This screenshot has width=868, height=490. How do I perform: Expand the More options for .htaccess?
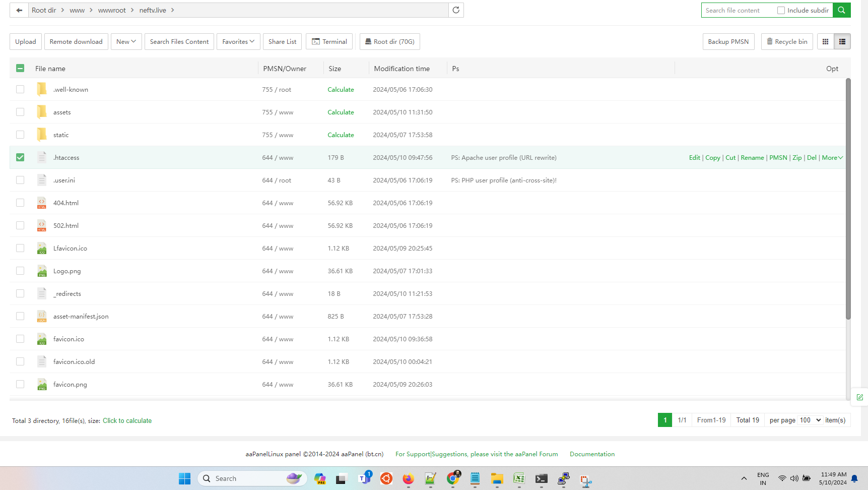tap(832, 158)
